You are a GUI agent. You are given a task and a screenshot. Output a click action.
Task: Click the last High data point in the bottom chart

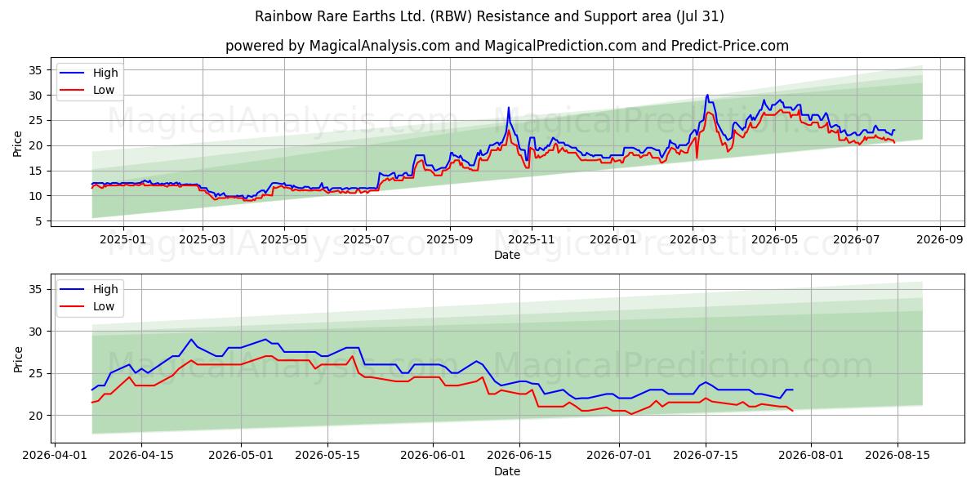pos(792,390)
